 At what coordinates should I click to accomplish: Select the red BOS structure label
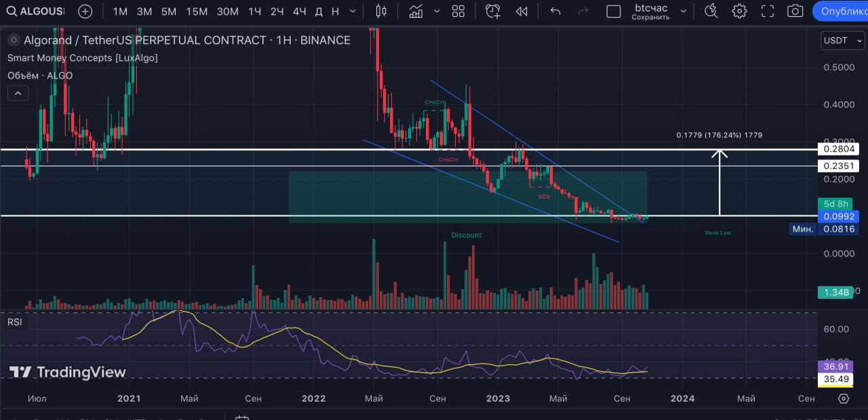544,196
